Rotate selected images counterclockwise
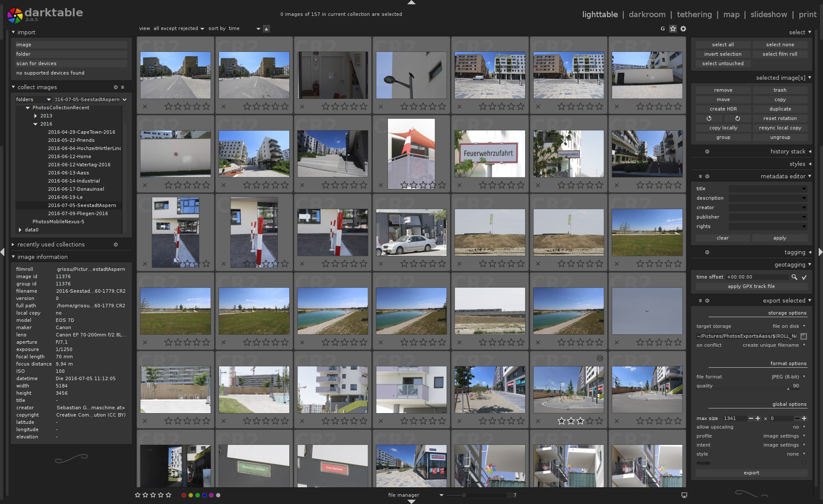 tap(709, 118)
